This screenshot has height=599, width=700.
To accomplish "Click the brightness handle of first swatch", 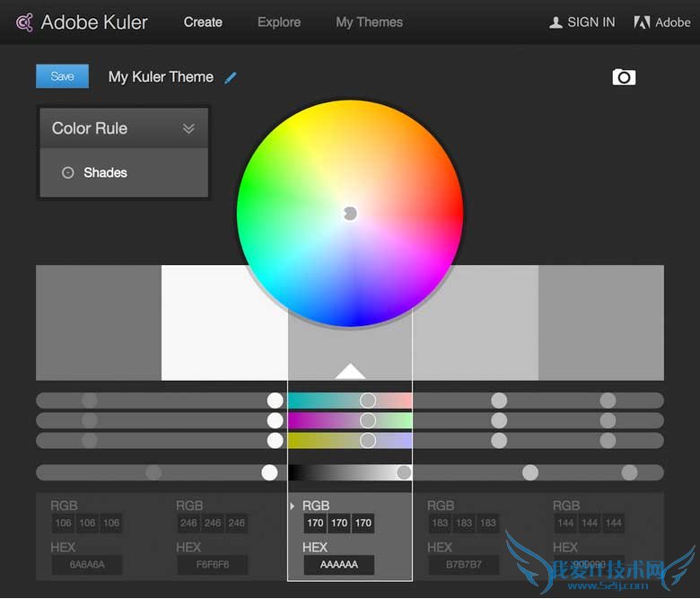I will 153,472.
